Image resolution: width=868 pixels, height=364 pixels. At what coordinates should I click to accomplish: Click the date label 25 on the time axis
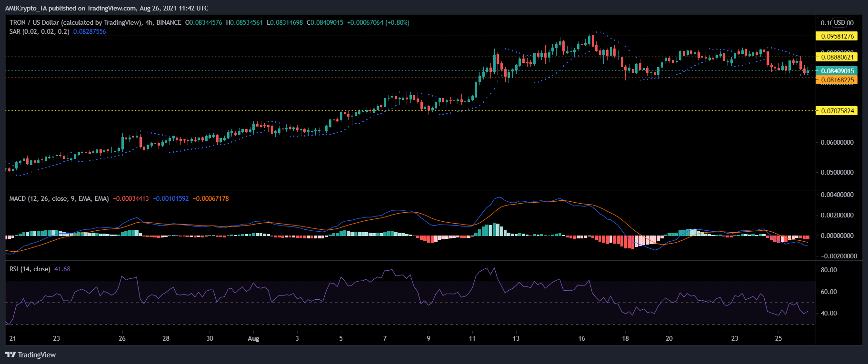point(778,339)
